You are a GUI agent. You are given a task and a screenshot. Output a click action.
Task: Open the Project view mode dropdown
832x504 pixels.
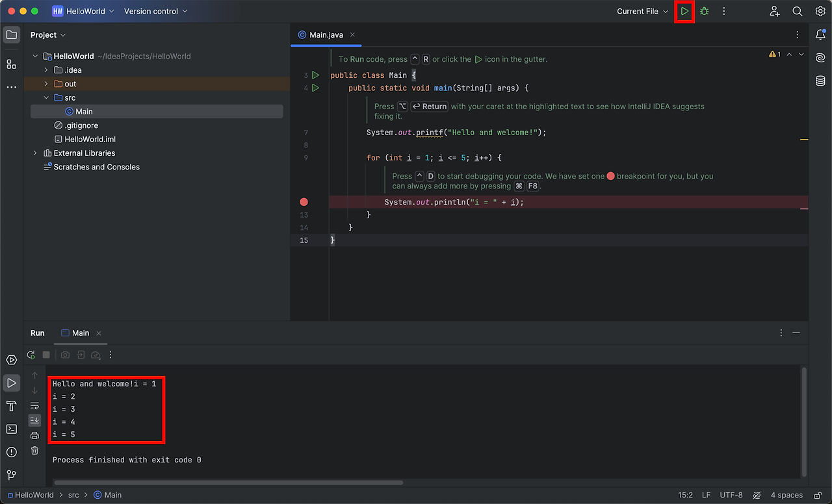(x=48, y=35)
